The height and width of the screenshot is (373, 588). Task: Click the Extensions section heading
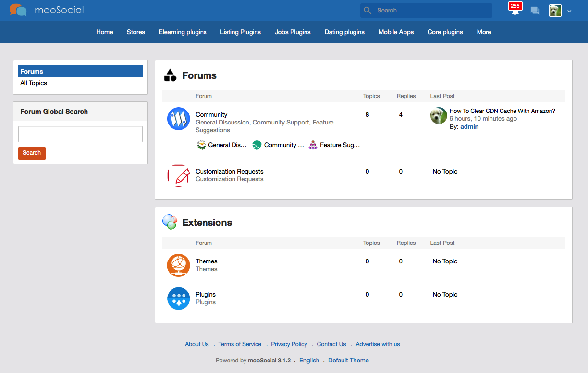pyautogui.click(x=207, y=223)
